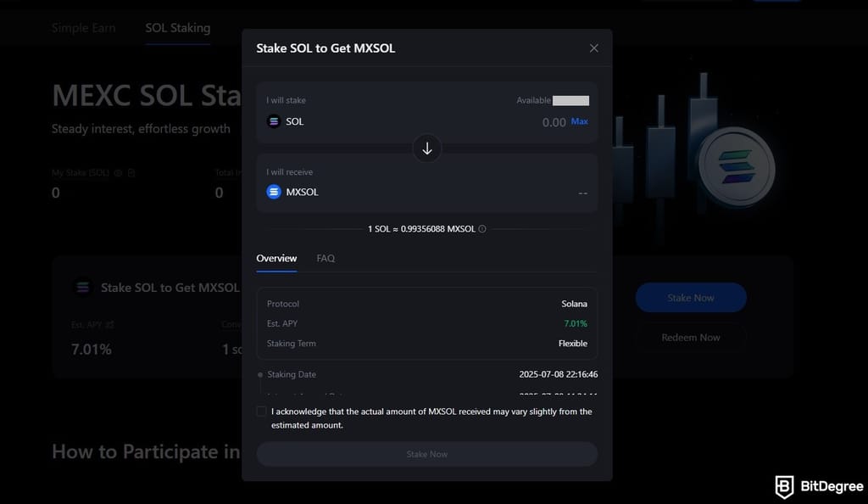Click the Est. APY sort icon on background card
Image resolution: width=868 pixels, height=504 pixels.
pos(109,325)
